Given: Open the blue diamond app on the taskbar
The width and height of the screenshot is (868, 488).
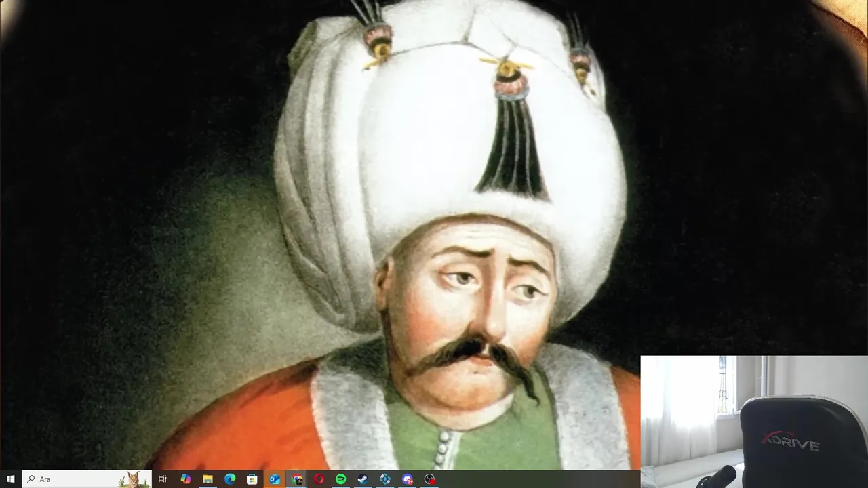Looking at the screenshot, I should tap(385, 479).
